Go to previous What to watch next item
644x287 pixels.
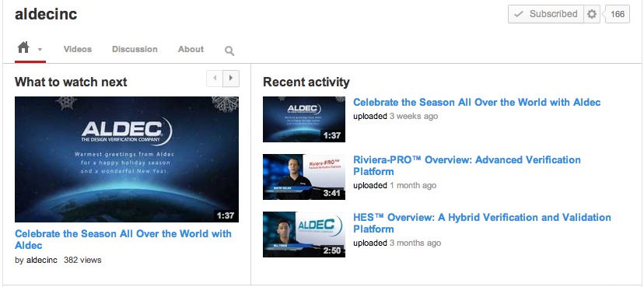click(215, 79)
